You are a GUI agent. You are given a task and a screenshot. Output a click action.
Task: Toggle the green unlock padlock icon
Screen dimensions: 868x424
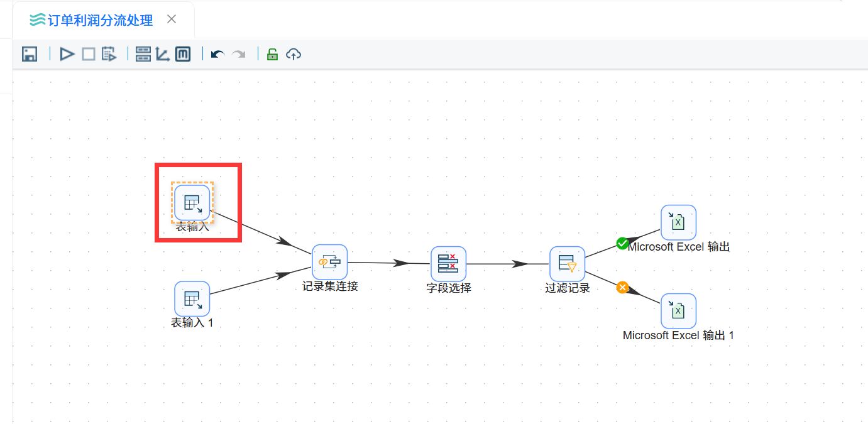coord(272,54)
